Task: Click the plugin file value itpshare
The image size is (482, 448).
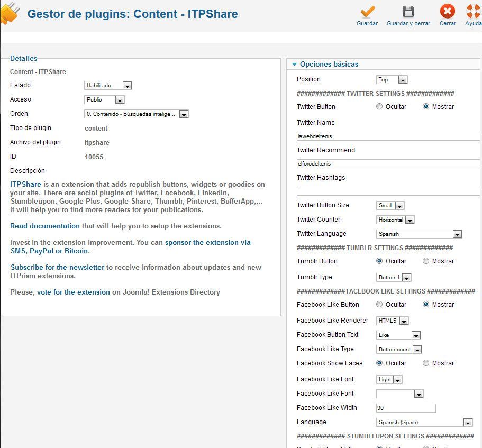Action: coord(97,143)
